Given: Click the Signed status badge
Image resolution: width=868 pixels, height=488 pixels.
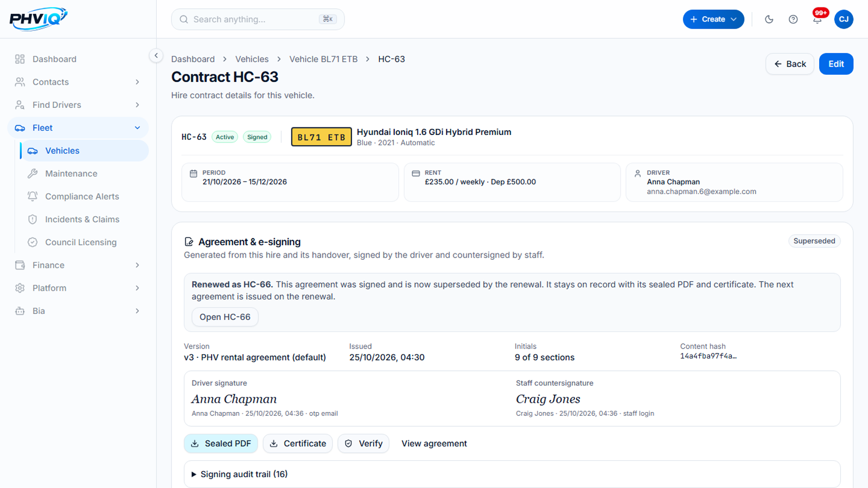Looking at the screenshot, I should click(x=257, y=137).
